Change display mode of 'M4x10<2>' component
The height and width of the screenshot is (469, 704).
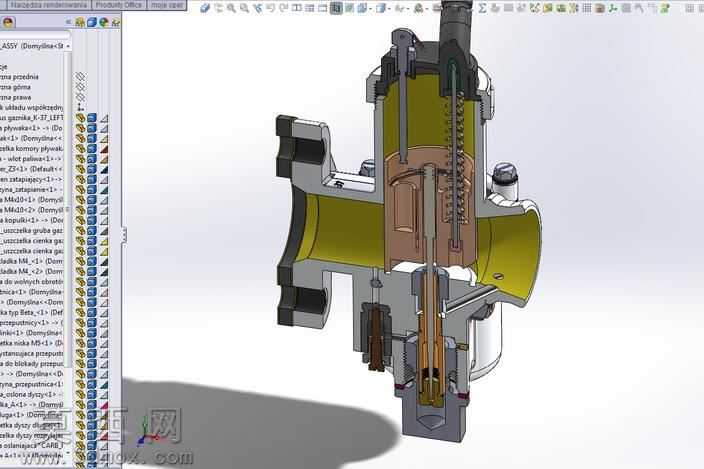(92, 210)
